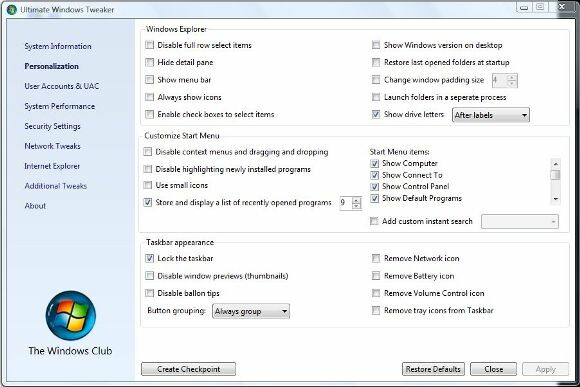
Task: Uncheck Show Control Panel start menu item
Action: click(x=375, y=186)
